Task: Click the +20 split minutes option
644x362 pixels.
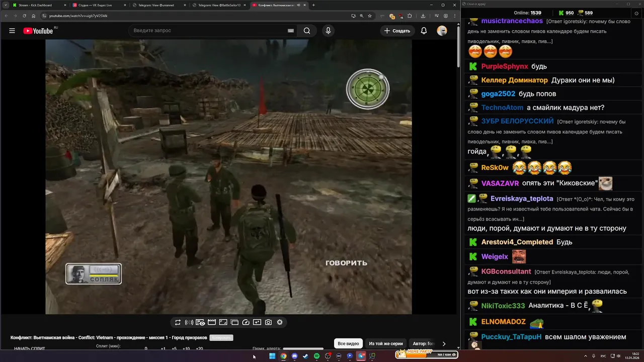Action: click(199, 348)
